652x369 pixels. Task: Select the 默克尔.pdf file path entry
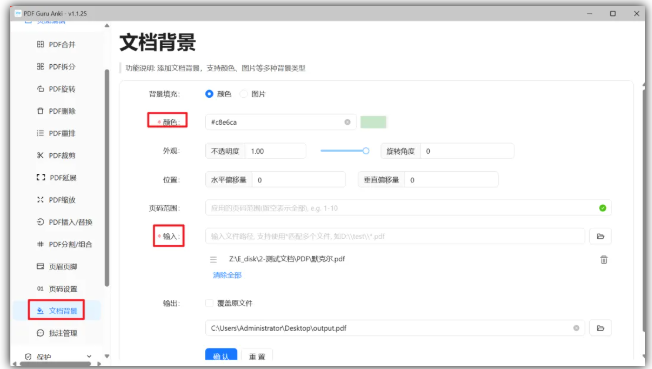[x=287, y=259]
